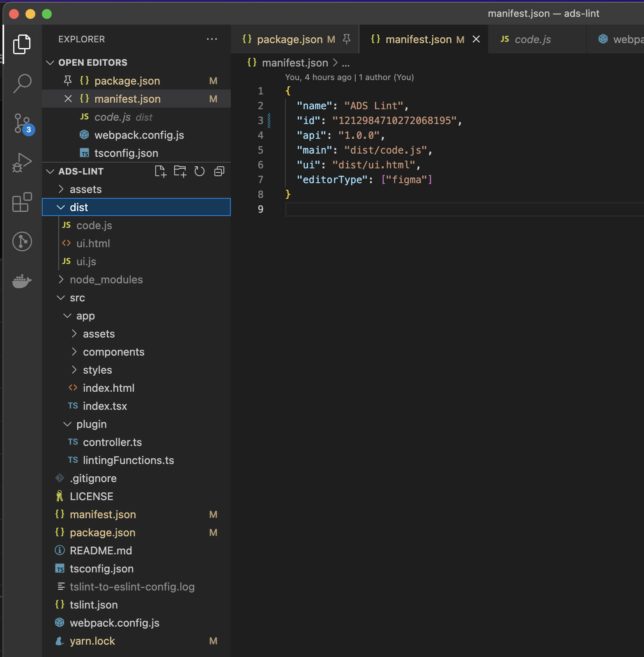Expand the styles folder
Viewport: 644px width, 657px height.
pos(136,370)
